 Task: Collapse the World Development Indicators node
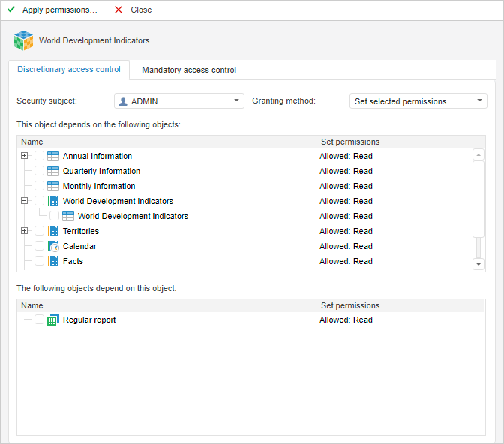coord(25,201)
